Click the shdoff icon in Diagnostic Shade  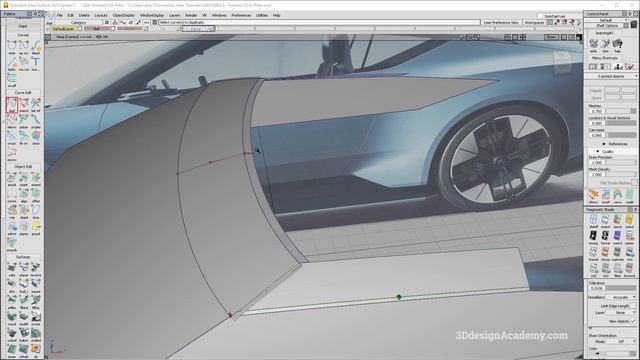[x=593, y=221]
